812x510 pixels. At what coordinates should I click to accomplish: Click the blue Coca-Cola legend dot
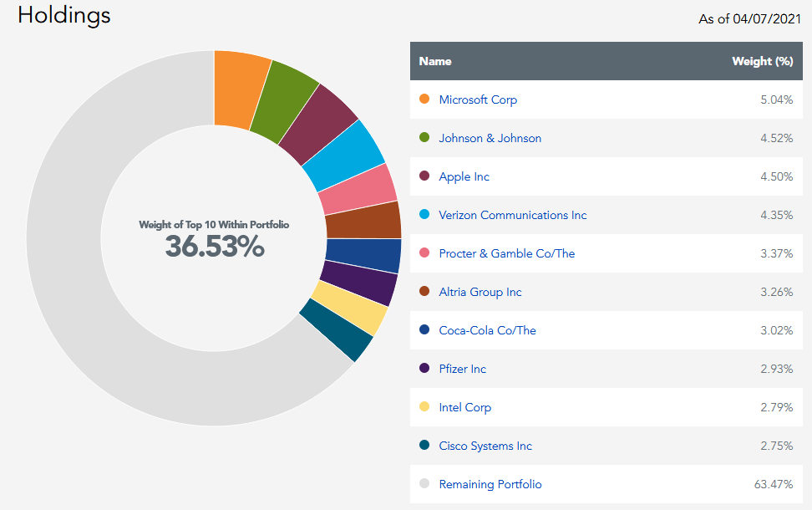pos(424,329)
